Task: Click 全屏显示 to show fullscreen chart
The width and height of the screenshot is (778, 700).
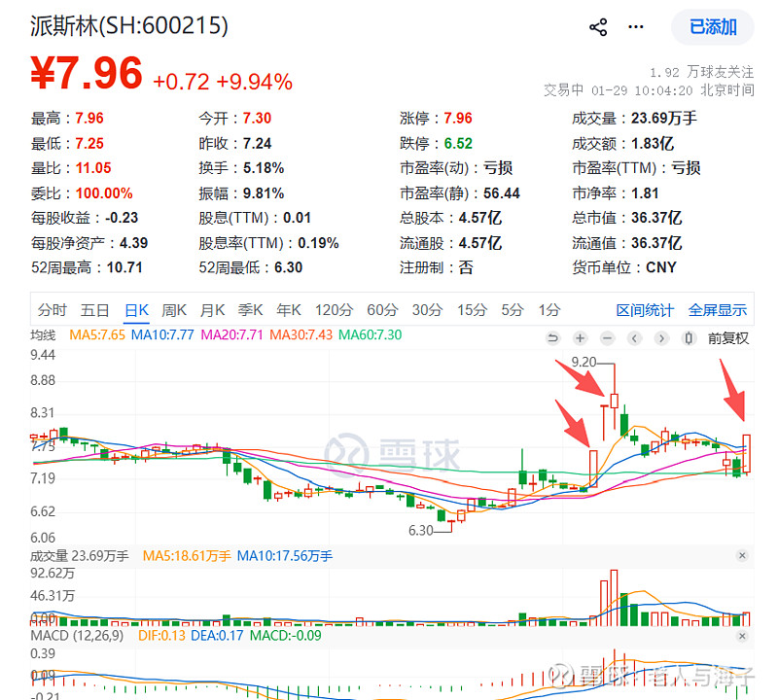Action: [718, 310]
